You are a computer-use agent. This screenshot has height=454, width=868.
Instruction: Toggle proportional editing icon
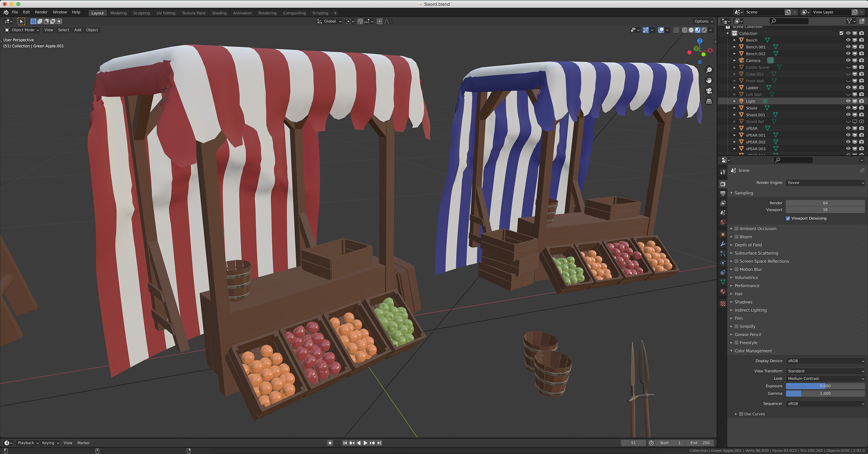[x=379, y=21]
